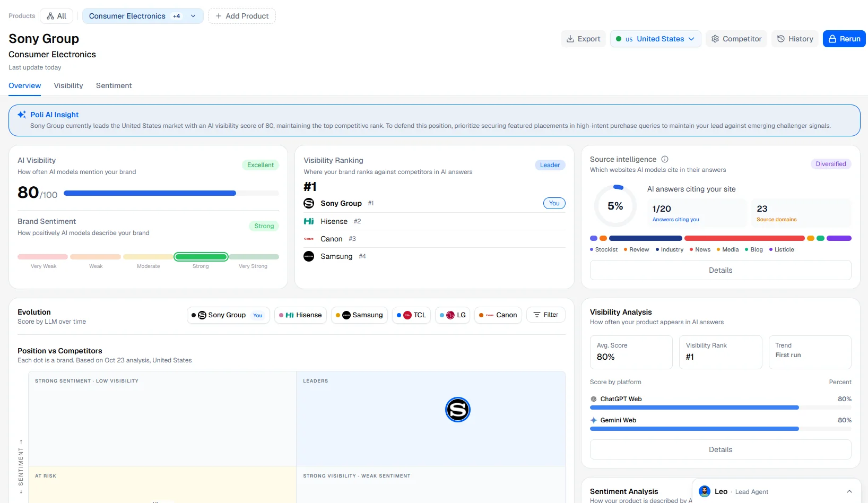Viewport: 868px width, 503px height.
Task: Toggle TCL series in Evolution chart
Action: coord(411,315)
